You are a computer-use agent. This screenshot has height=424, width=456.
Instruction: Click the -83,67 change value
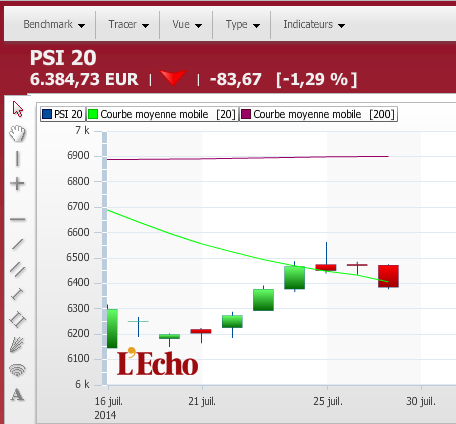coord(236,79)
